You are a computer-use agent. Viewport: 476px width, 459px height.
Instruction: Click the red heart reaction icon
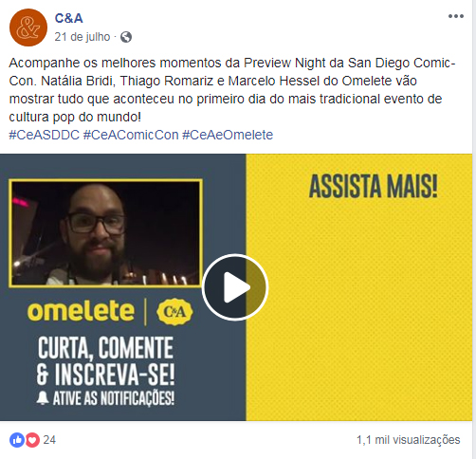pyautogui.click(x=32, y=440)
